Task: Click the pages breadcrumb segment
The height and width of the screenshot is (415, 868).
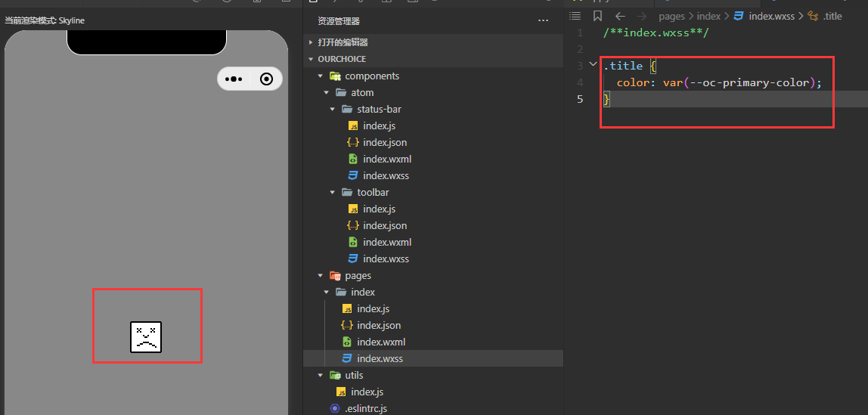Action: pyautogui.click(x=671, y=16)
